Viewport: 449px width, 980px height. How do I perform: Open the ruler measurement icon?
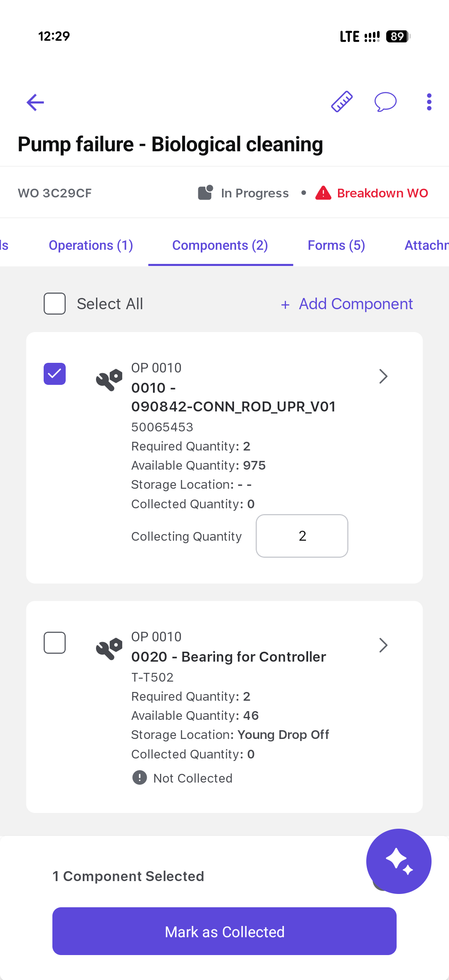pyautogui.click(x=342, y=102)
